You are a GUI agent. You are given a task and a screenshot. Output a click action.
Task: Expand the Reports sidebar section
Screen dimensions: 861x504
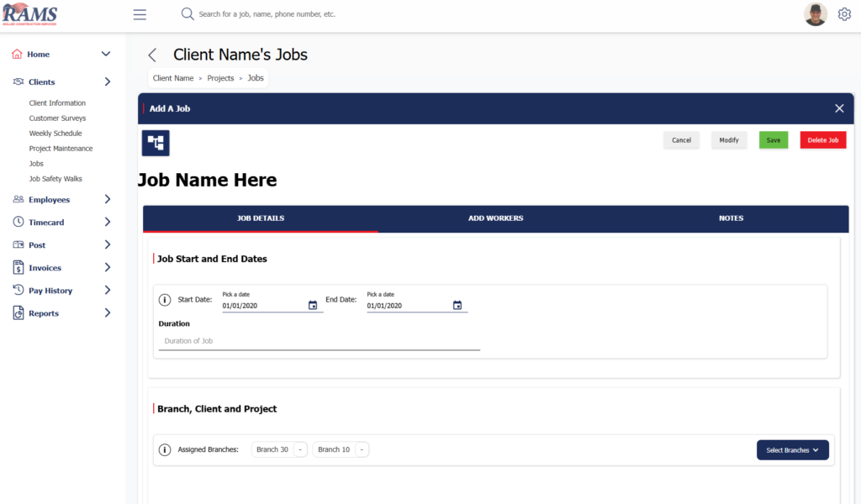[x=107, y=313]
